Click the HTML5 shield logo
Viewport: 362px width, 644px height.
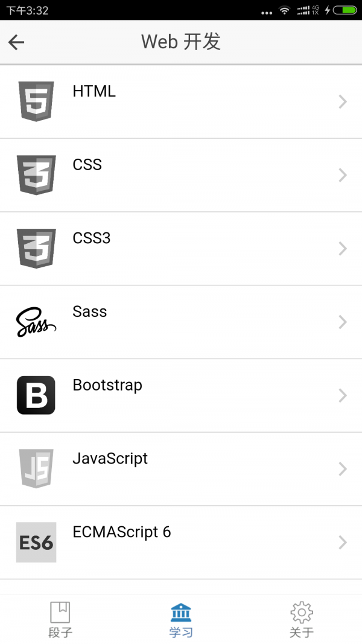pos(36,101)
